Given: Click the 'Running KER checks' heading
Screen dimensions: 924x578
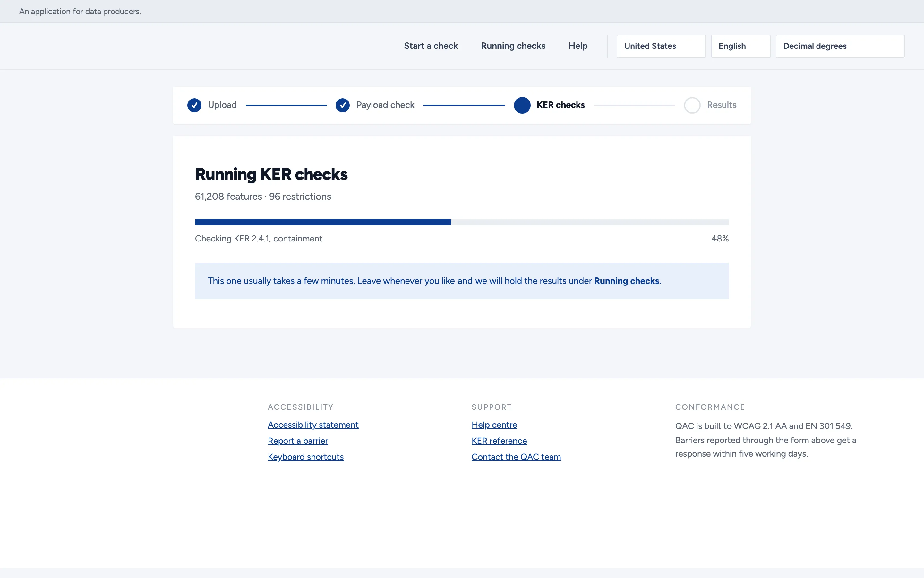Looking at the screenshot, I should (271, 174).
